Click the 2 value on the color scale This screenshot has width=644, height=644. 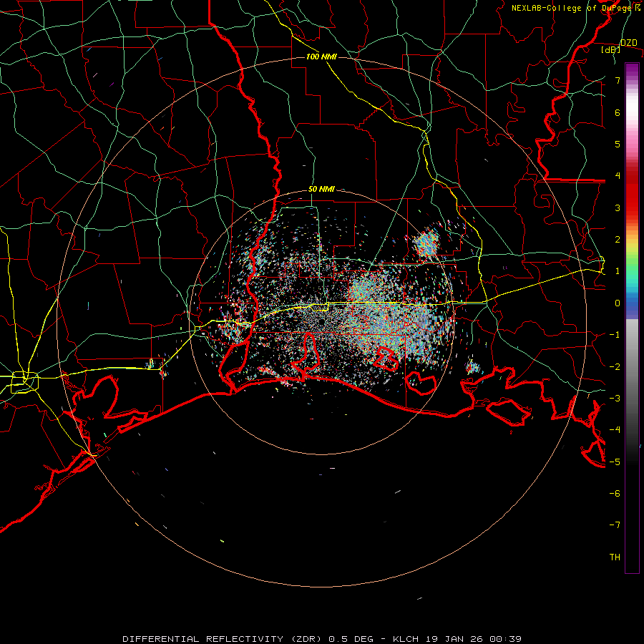tap(618, 240)
